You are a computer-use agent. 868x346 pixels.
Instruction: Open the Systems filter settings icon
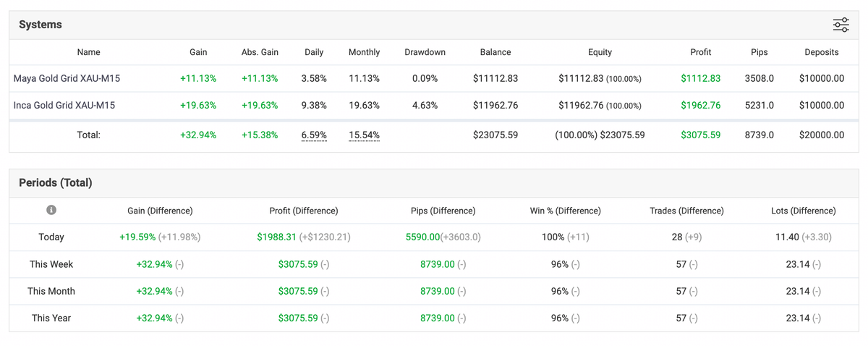click(x=841, y=25)
